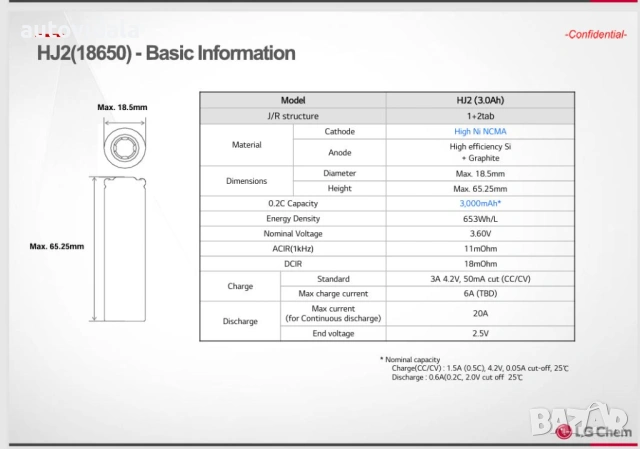Screen dimensions: 640x449
Task: Click the "Material" row label
Action: tap(247, 145)
